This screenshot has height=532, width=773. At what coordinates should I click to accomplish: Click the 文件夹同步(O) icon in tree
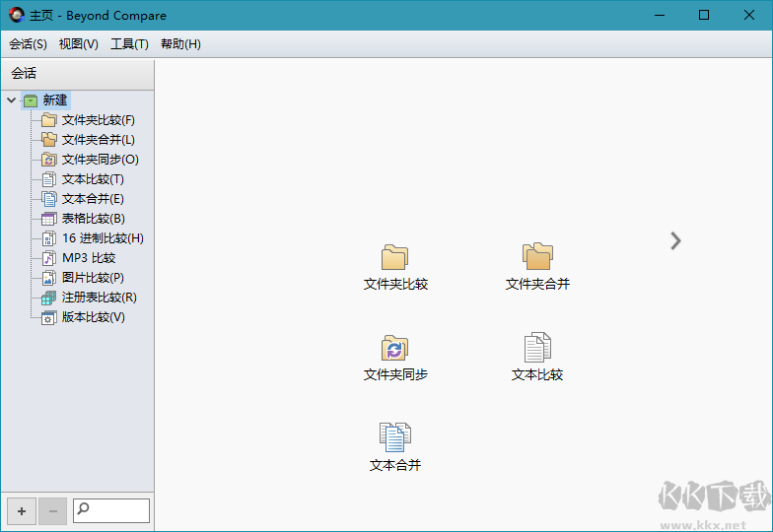tap(49, 160)
